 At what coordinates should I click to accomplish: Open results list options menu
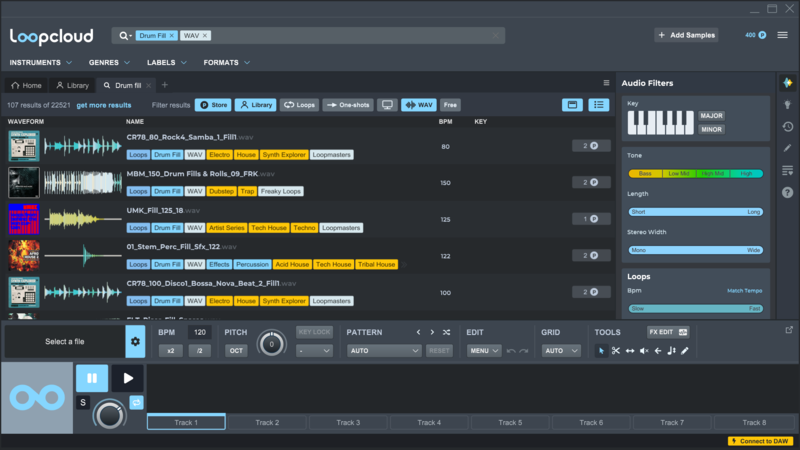pos(606,83)
